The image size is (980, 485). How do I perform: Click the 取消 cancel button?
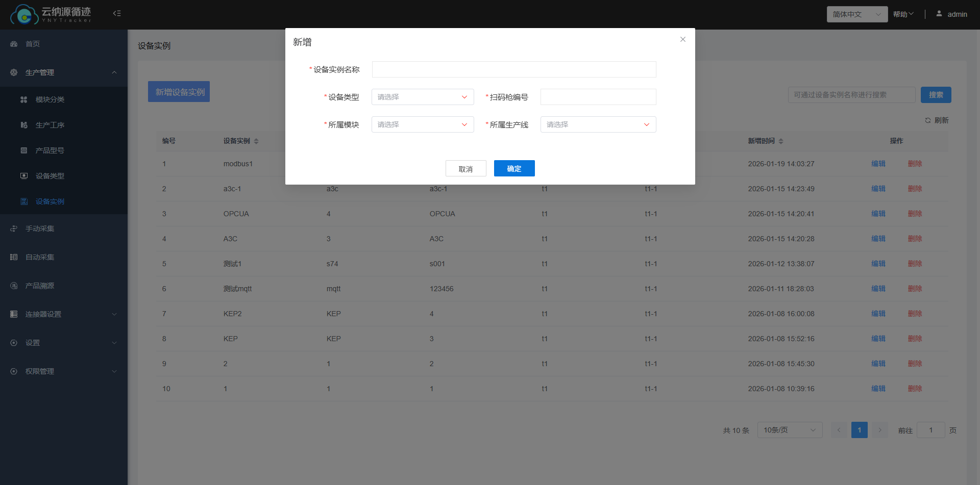[465, 168]
